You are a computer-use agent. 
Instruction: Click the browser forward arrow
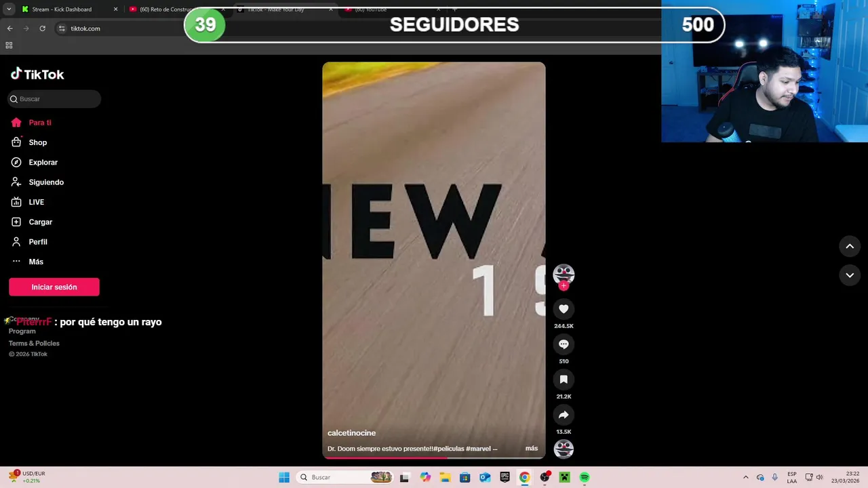click(26, 28)
